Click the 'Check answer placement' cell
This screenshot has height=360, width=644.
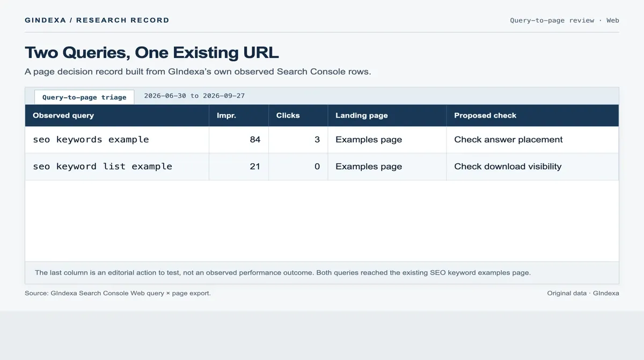tap(532, 140)
